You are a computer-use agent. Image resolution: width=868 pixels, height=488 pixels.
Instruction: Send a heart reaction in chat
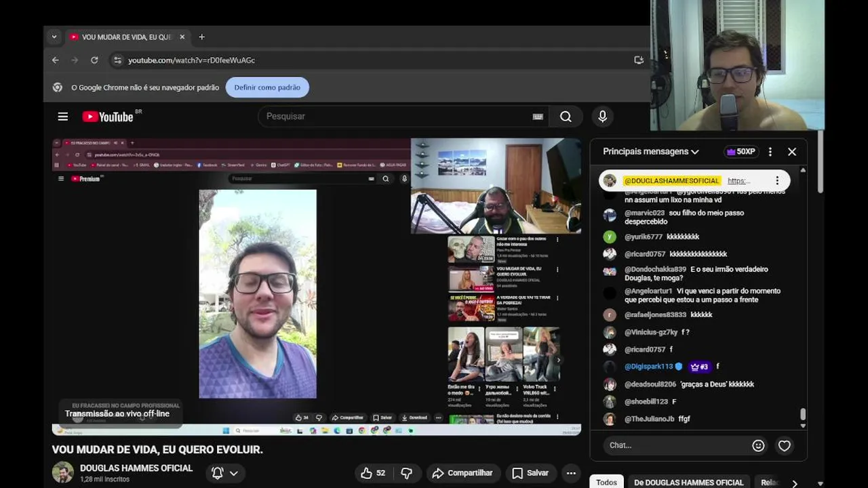784,445
